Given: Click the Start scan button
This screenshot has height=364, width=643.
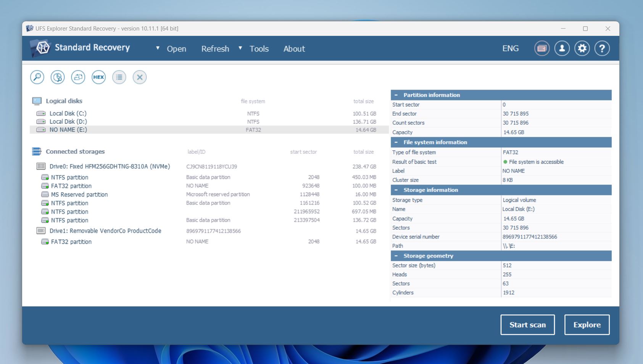Looking at the screenshot, I should click(527, 325).
